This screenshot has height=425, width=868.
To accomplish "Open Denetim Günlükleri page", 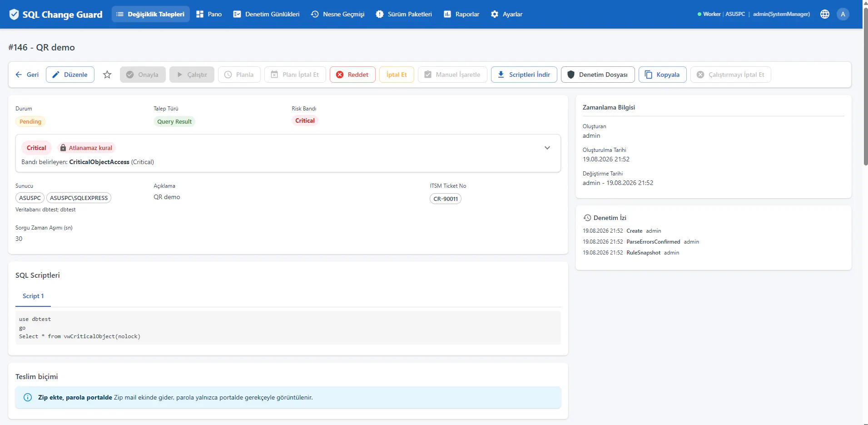I will [266, 14].
